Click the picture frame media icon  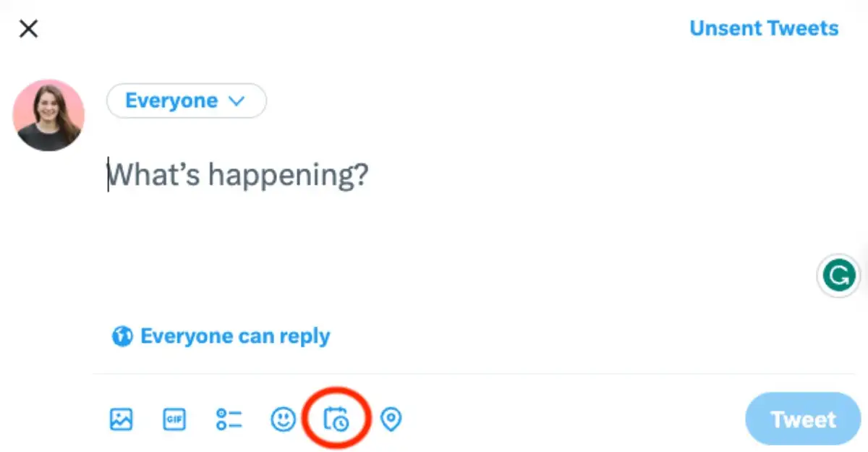pyautogui.click(x=121, y=419)
